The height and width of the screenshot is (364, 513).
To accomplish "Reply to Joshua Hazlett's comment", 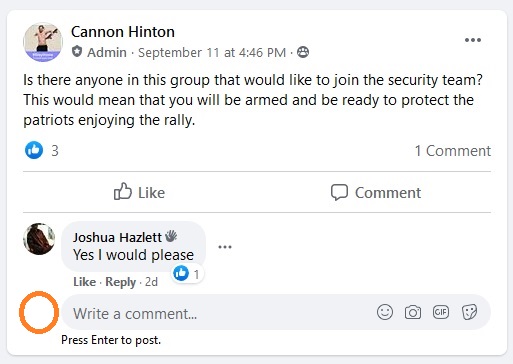I will pyautogui.click(x=121, y=282).
